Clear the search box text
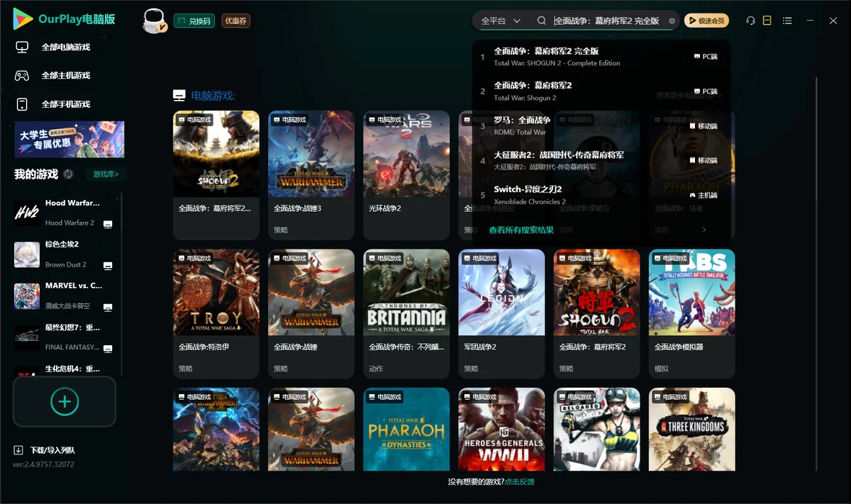Screen dimensions: 851x504 (672, 21)
